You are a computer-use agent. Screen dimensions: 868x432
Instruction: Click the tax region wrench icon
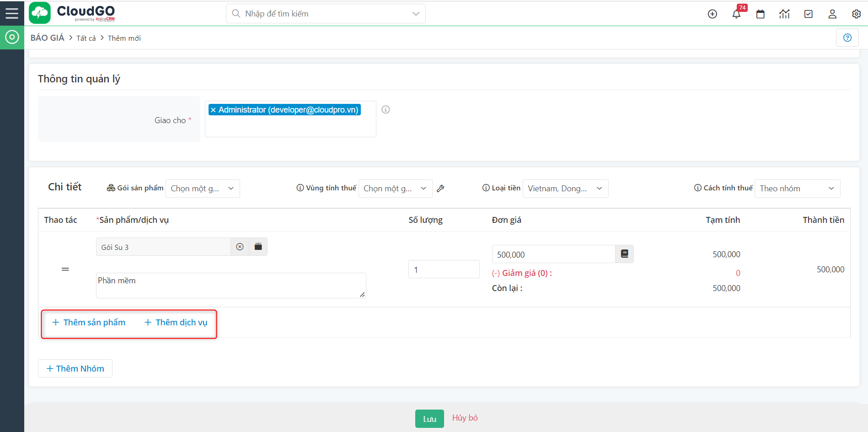click(440, 189)
